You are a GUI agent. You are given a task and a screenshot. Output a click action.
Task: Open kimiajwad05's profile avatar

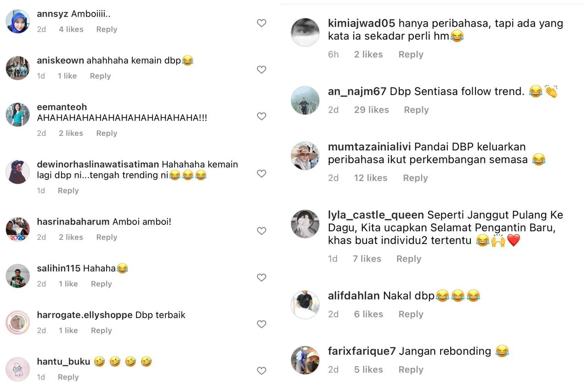coord(305,32)
